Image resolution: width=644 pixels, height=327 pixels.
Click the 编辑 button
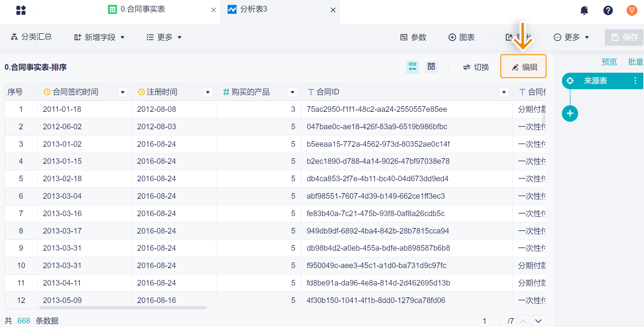523,66
